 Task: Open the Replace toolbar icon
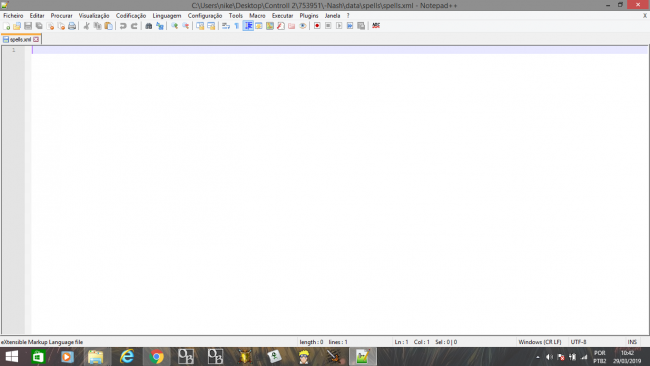(160, 26)
